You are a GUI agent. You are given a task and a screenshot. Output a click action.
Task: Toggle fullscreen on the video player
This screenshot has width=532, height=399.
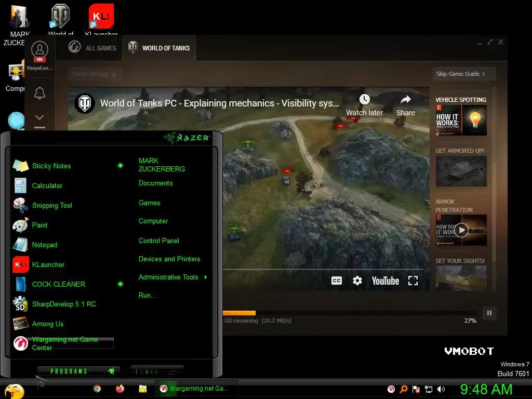(x=413, y=281)
